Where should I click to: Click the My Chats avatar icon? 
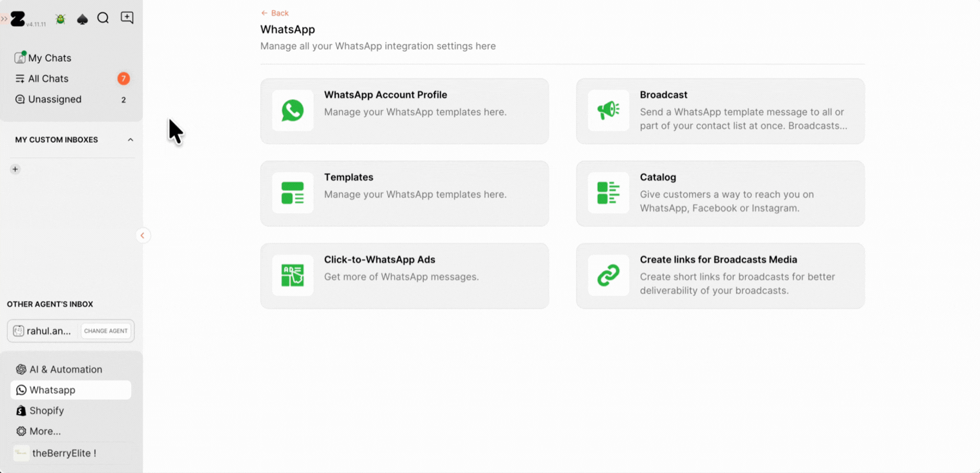pyautogui.click(x=20, y=57)
